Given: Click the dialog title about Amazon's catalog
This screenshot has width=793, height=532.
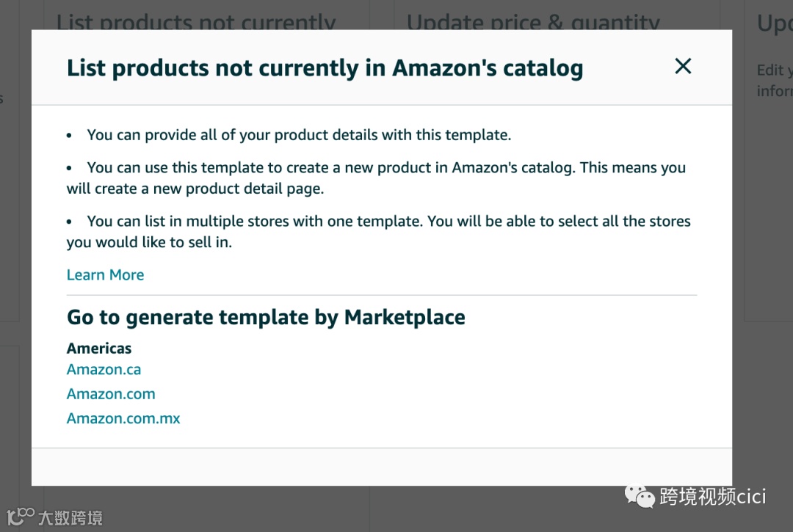Looking at the screenshot, I should point(325,68).
